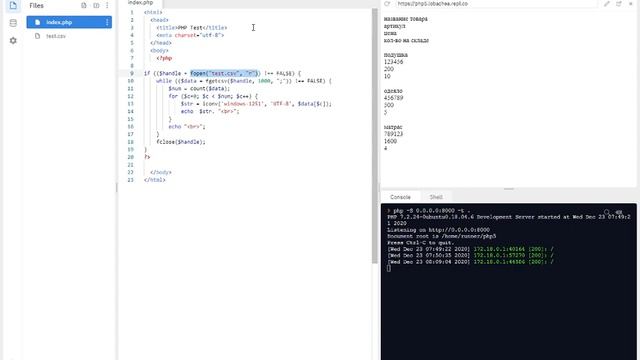The image size is (640, 360).
Task: Select index.php in the file list
Action: (x=69, y=22)
